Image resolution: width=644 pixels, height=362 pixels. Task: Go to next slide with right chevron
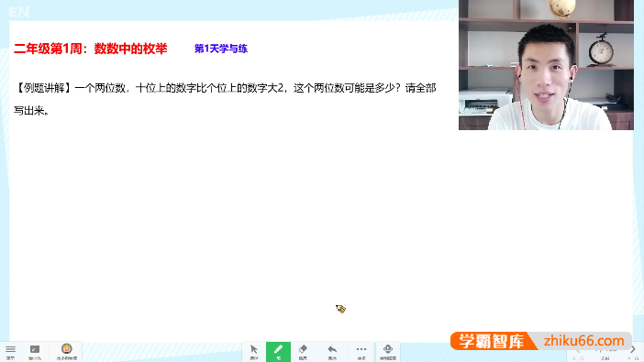click(x=633, y=350)
